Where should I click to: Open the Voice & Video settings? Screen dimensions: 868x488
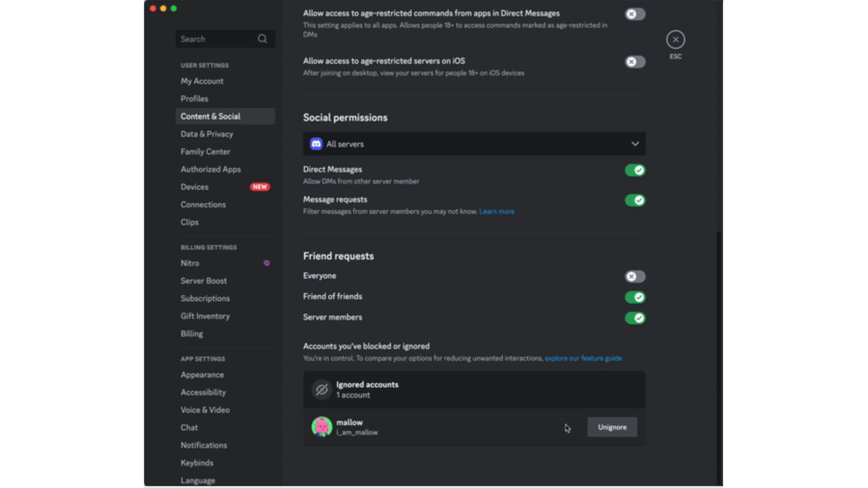(x=205, y=410)
